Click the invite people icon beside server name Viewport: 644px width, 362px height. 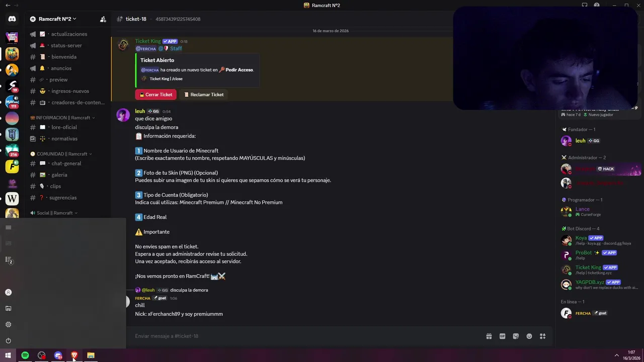103,19
